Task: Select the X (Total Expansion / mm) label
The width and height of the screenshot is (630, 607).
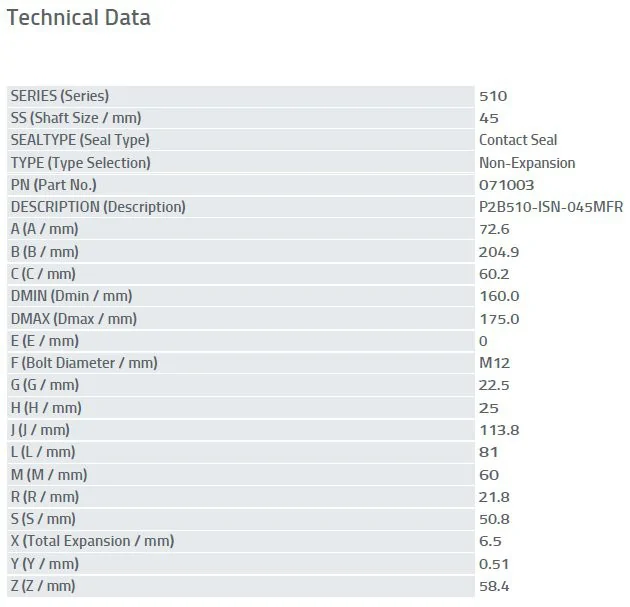Action: pos(92,541)
